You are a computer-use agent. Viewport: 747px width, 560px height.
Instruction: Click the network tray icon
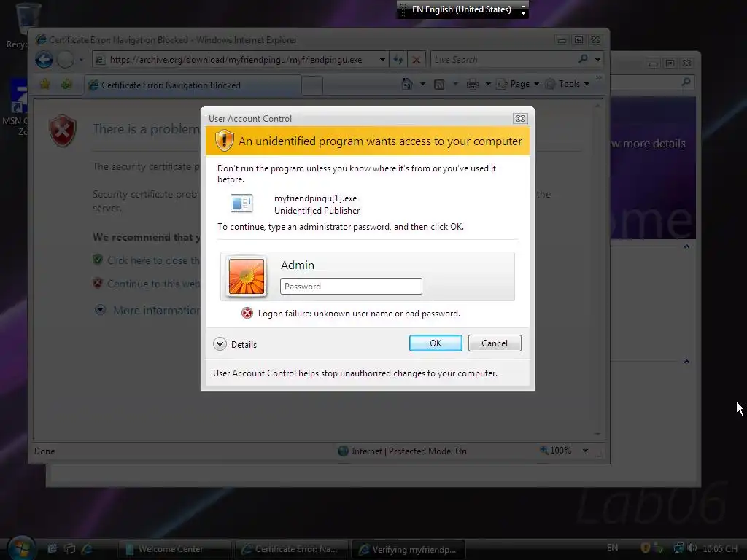click(x=678, y=548)
